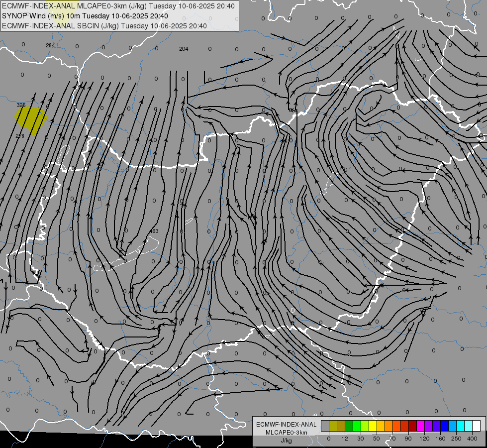The image size is (487, 448).
Task: Select the magenta legend swatch
Action: point(420,426)
